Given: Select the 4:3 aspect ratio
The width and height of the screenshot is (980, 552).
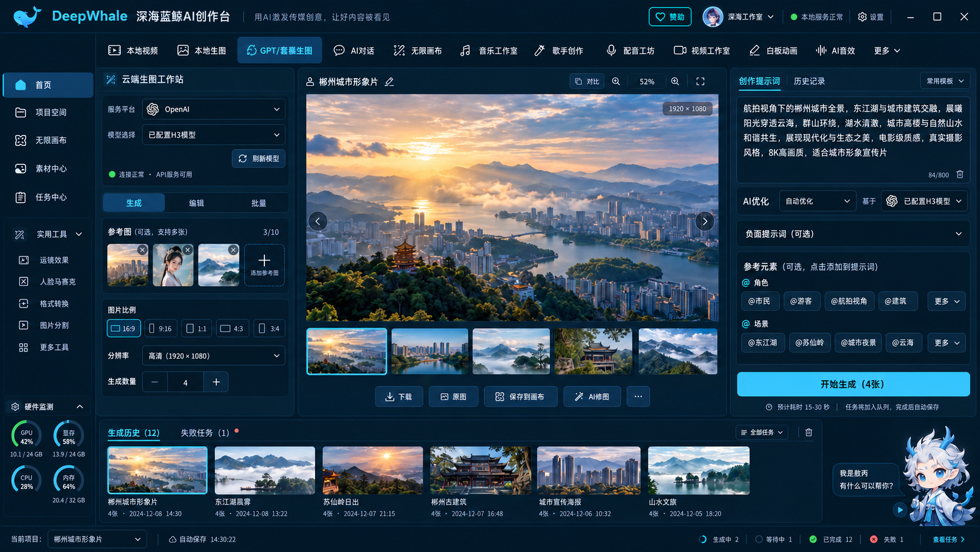Looking at the screenshot, I should click(232, 329).
